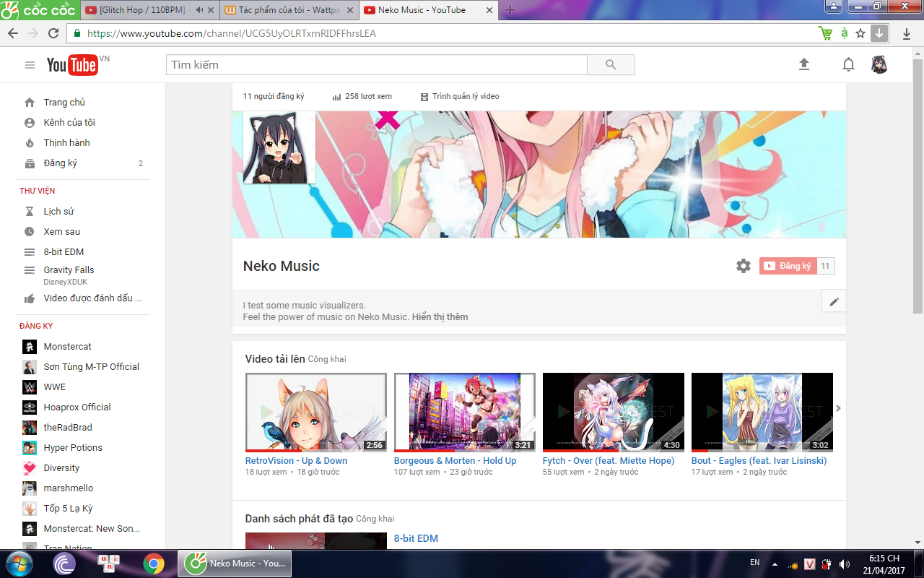Reload the page with refresh icon
924x578 pixels.
pos(53,33)
